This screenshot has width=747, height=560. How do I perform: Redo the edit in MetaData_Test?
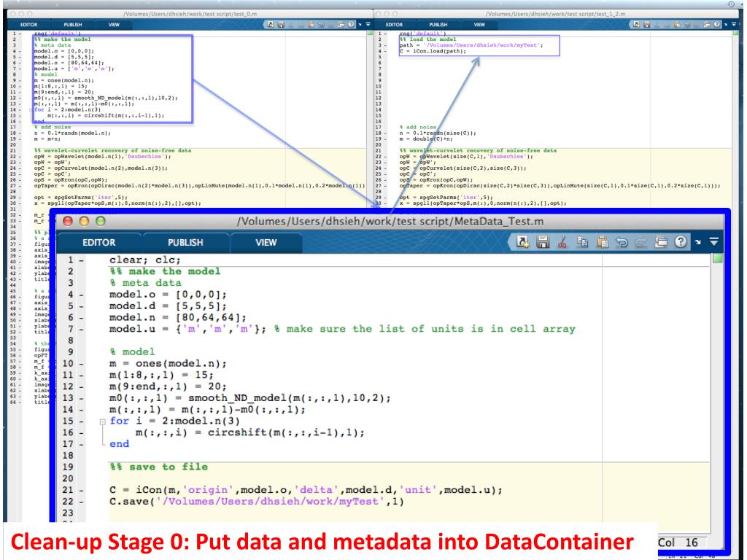pos(641,242)
